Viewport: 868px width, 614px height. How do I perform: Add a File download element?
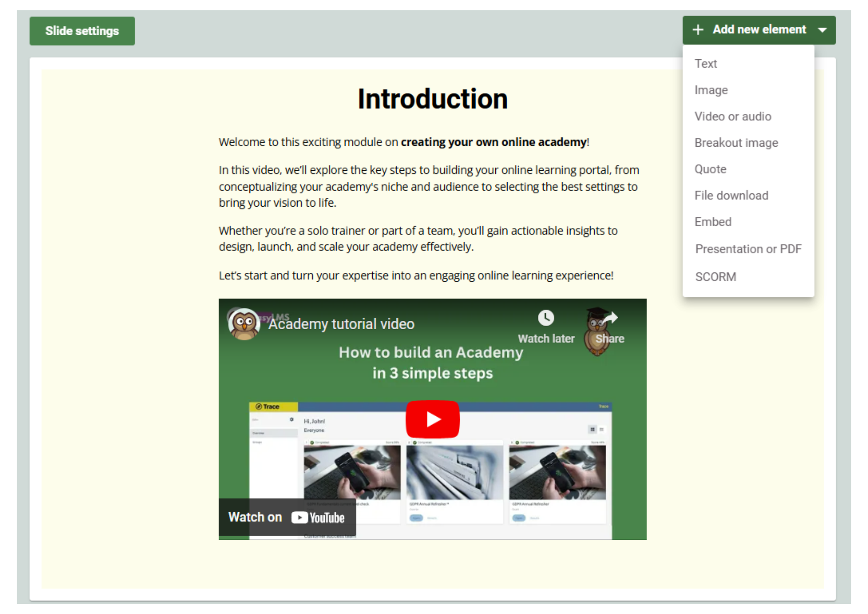[x=732, y=195]
